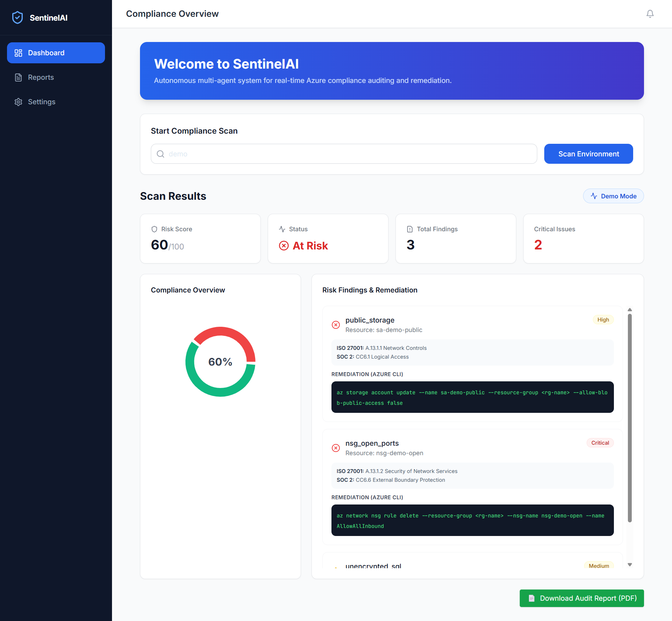Download the Audit Report PDF
This screenshot has width=672, height=621.
pyautogui.click(x=581, y=598)
